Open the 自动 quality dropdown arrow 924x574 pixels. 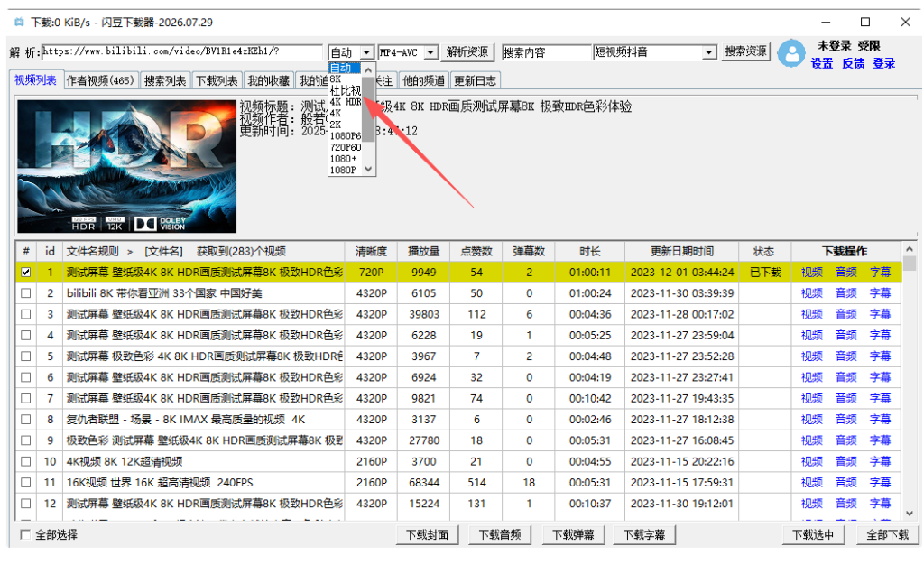[x=366, y=52]
